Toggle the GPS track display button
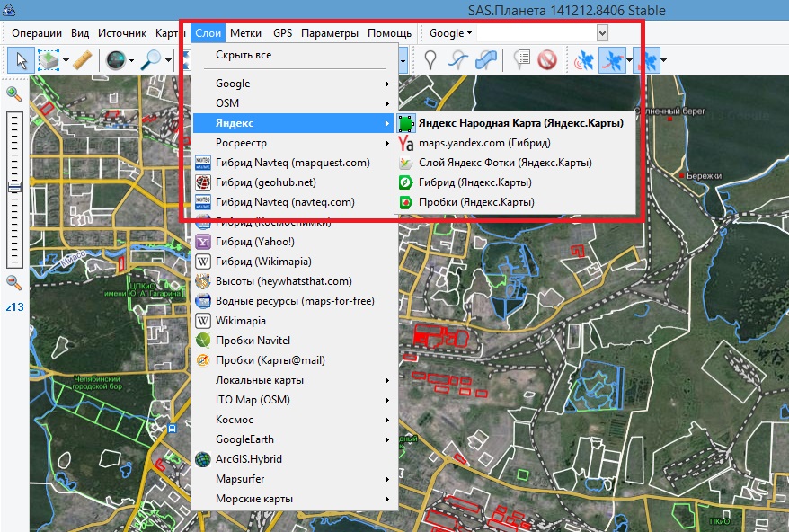Viewport: 789px width, 532px height. click(x=612, y=60)
